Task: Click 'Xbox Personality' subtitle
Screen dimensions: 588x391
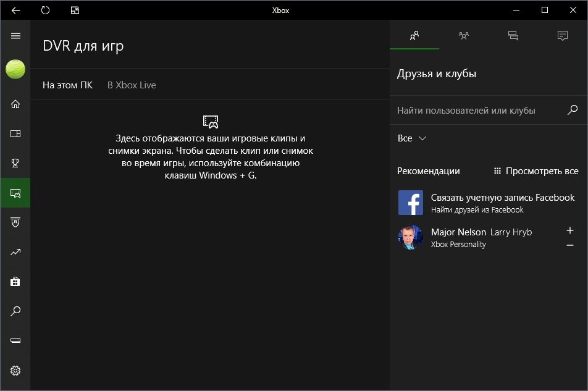Action: point(458,245)
